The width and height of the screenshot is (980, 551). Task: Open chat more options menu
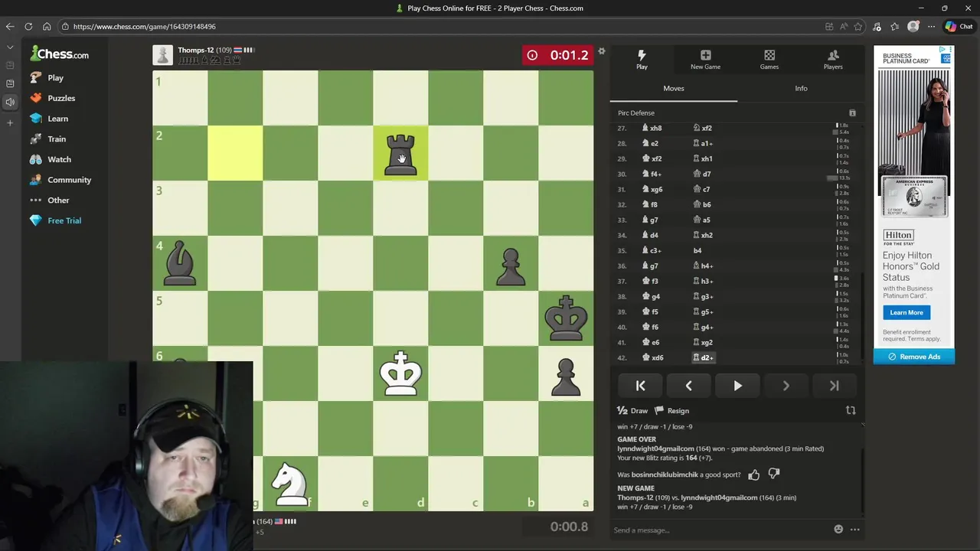point(854,530)
